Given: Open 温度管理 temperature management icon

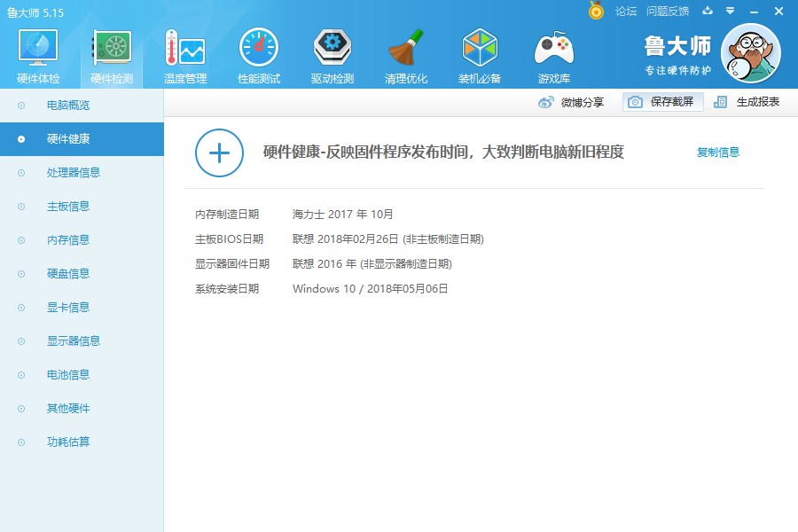Looking at the screenshot, I should pyautogui.click(x=185, y=47).
